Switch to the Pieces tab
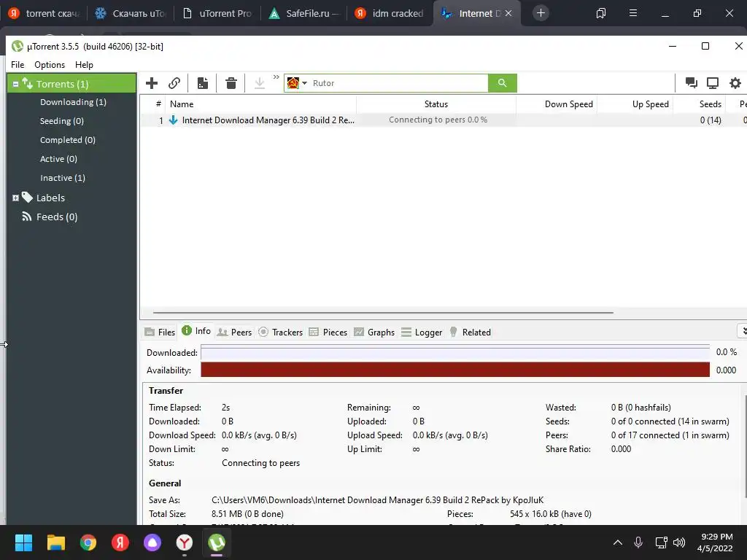Screen dimensions: 747x560 328,332
